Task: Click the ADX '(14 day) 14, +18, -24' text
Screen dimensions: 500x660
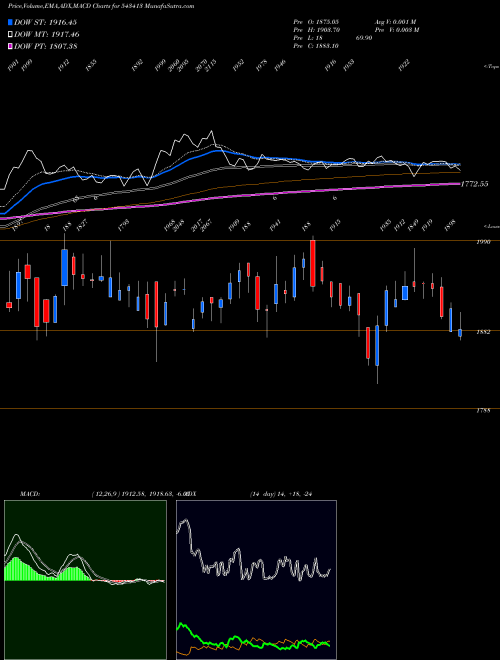Action: pyautogui.click(x=281, y=494)
